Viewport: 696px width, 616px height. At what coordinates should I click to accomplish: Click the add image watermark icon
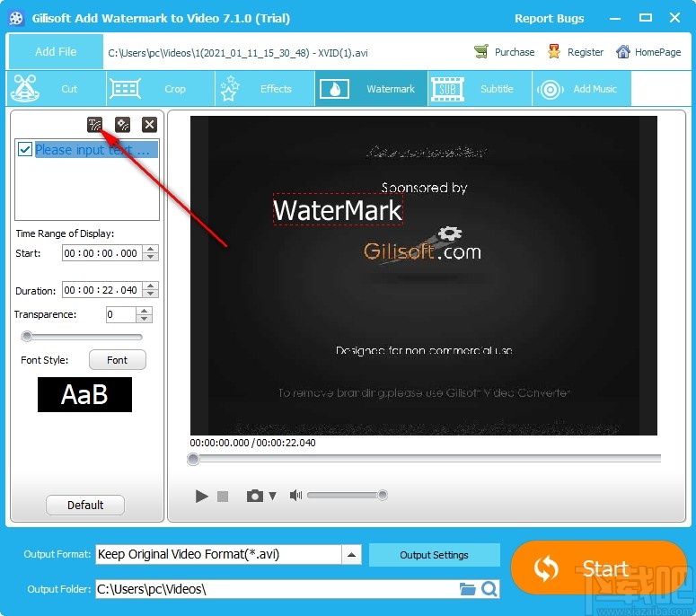[x=122, y=125]
